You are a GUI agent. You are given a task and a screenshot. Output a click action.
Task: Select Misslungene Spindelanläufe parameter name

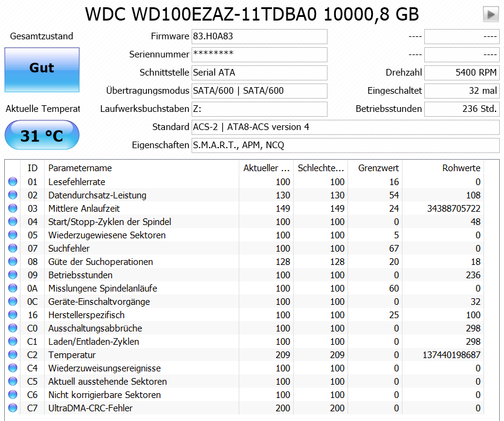(x=103, y=289)
